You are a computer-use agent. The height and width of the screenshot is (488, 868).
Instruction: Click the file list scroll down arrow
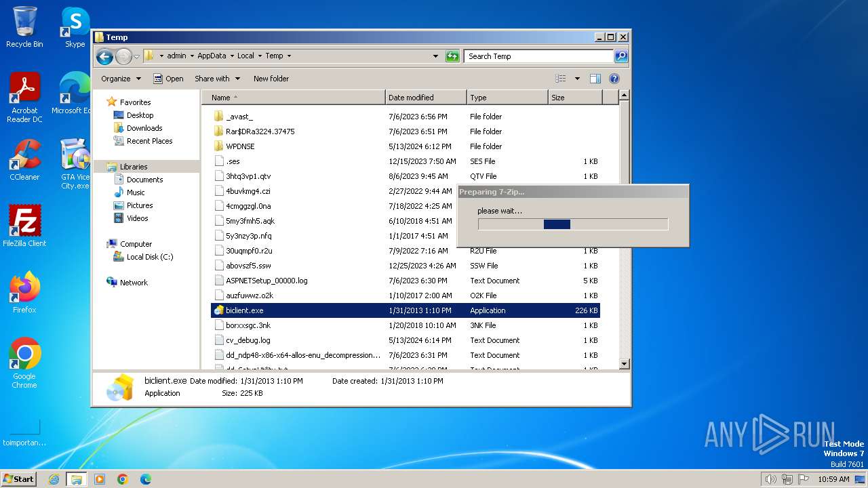(x=625, y=364)
